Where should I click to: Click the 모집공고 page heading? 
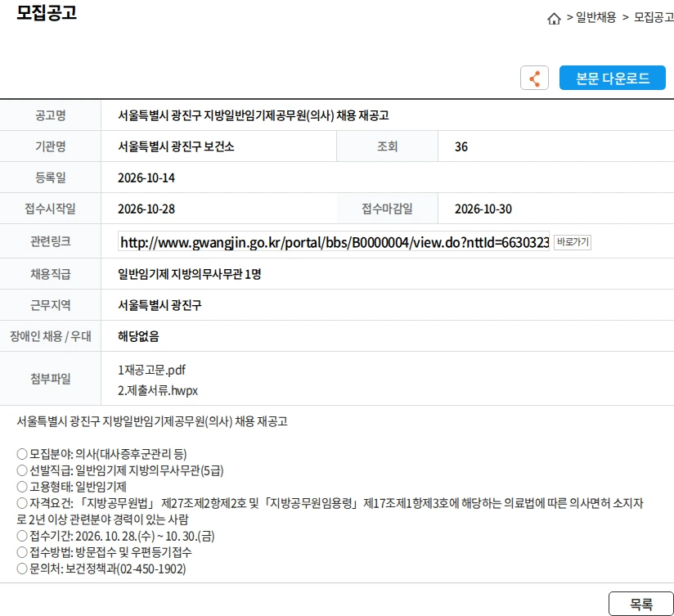47,12
